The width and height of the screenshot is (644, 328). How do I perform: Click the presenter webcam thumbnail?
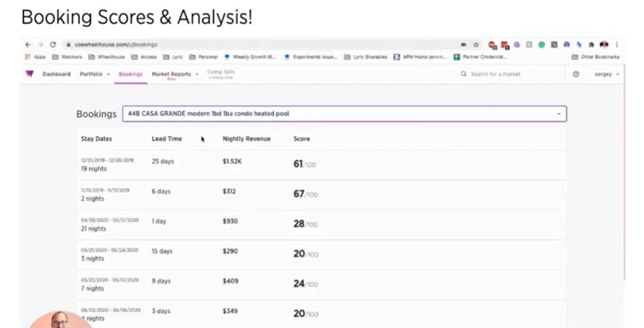(x=60, y=319)
